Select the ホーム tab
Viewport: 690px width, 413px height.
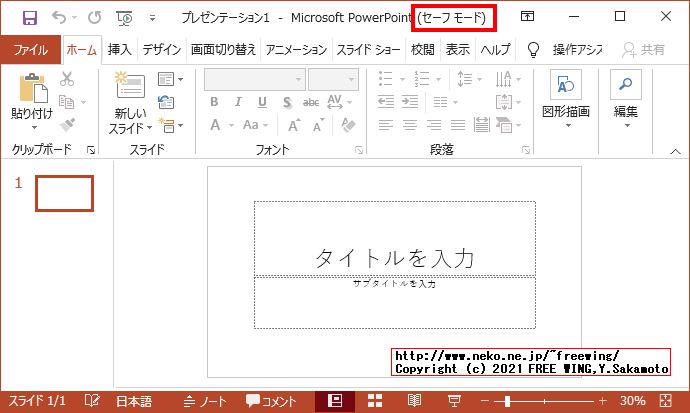[81, 50]
